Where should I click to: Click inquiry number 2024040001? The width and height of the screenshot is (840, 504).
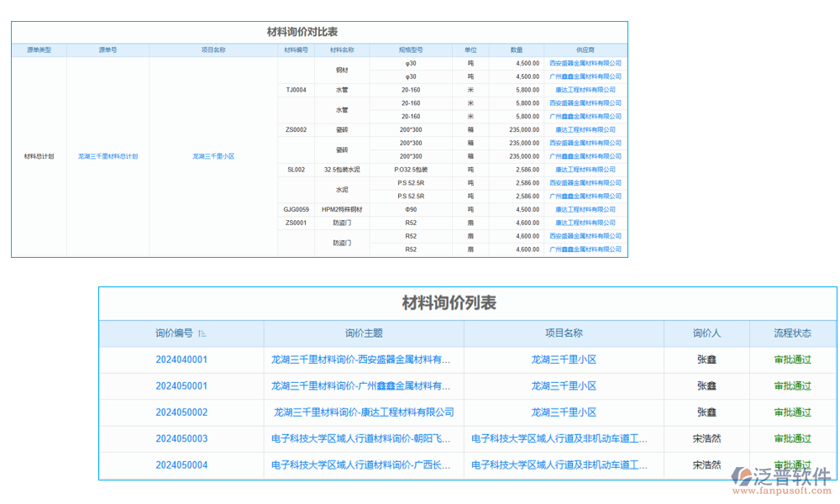tap(181, 360)
